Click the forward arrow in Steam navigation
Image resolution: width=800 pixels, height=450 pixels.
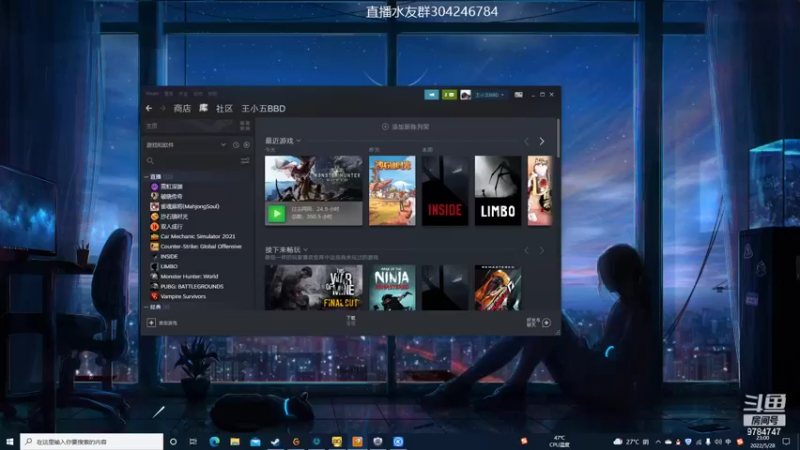(163, 108)
